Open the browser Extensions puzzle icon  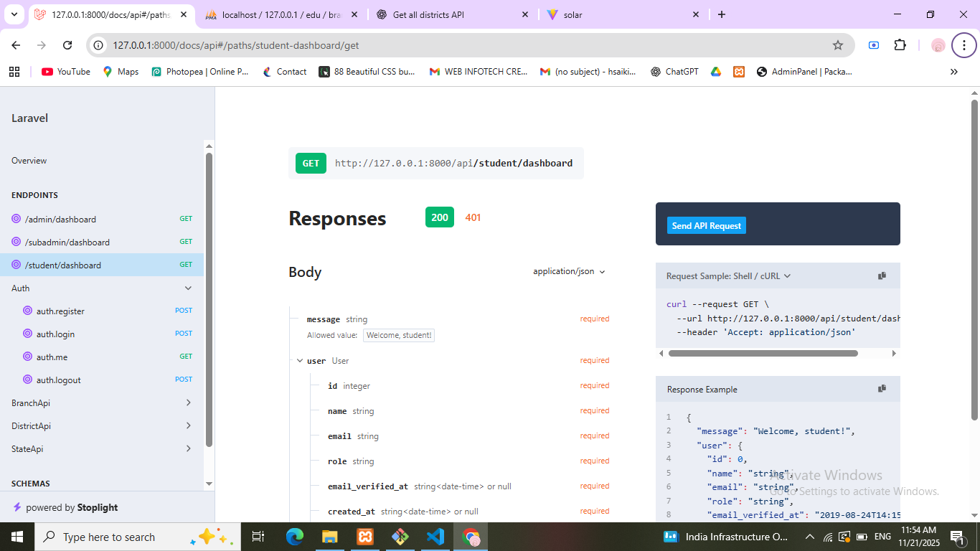[900, 45]
